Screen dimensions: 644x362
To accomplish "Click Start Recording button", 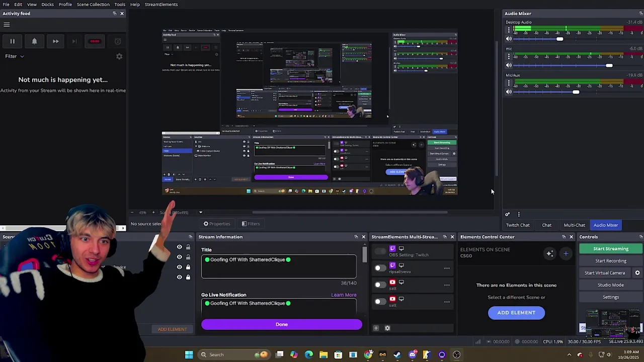I will [x=611, y=261].
